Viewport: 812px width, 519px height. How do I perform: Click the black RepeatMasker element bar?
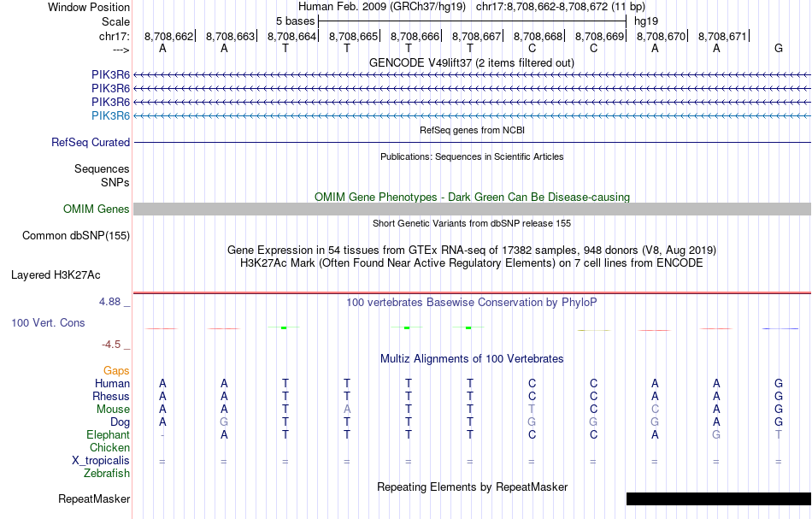point(718,498)
